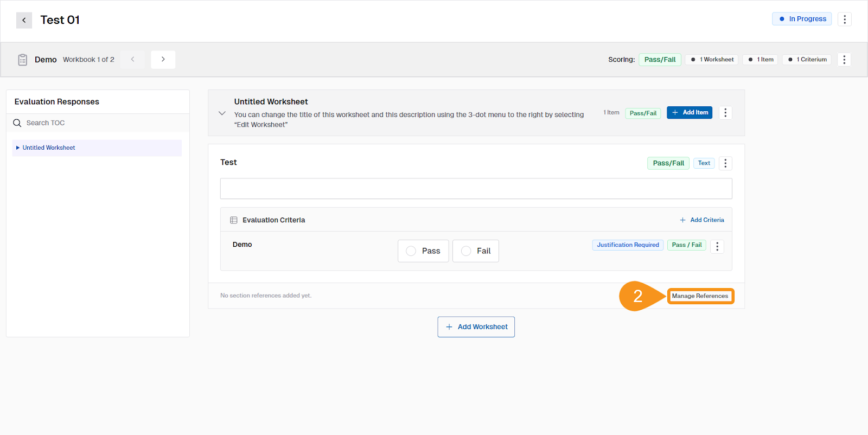This screenshot has width=868, height=435.
Task: Open the workbook bar three-dot menu
Action: click(x=844, y=60)
